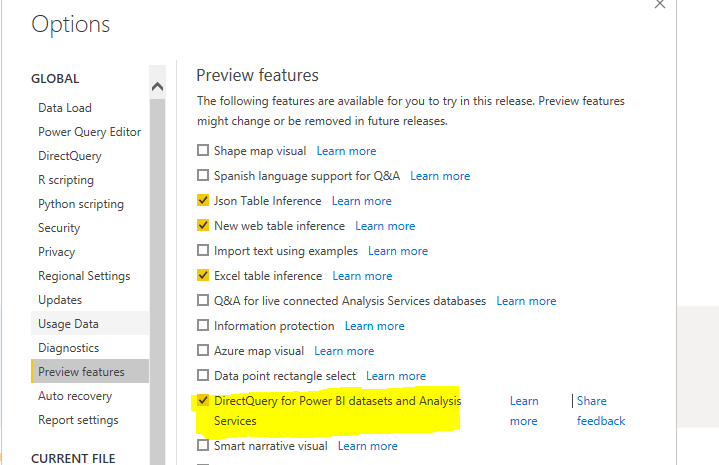Screen dimensions: 719x465
Task: Click the CURRENT FILE section header
Action: click(73, 458)
